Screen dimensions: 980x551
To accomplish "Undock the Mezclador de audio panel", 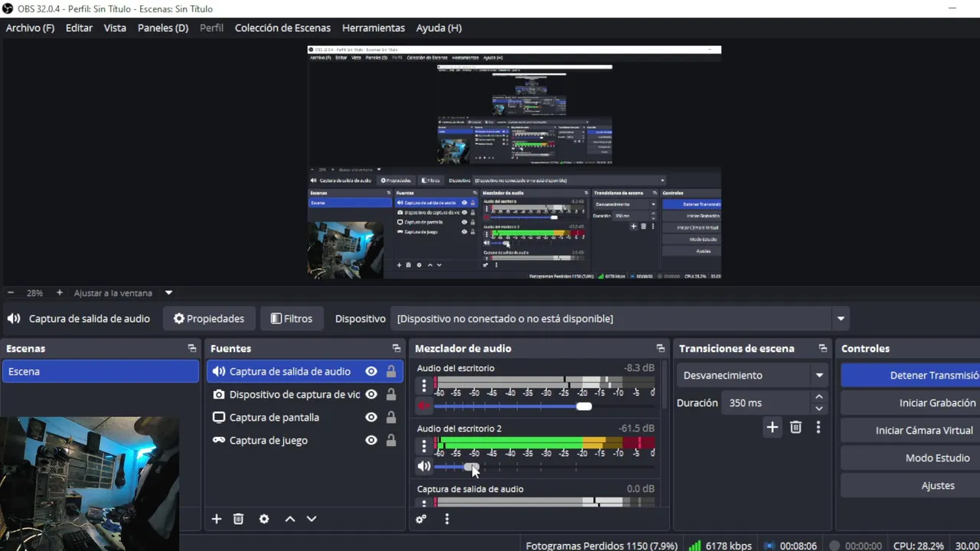I will [661, 348].
